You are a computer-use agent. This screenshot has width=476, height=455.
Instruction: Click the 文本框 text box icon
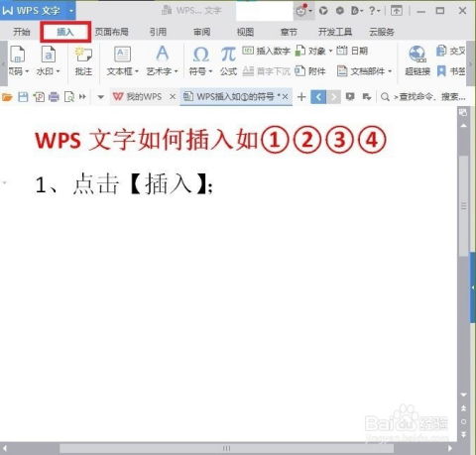122,54
